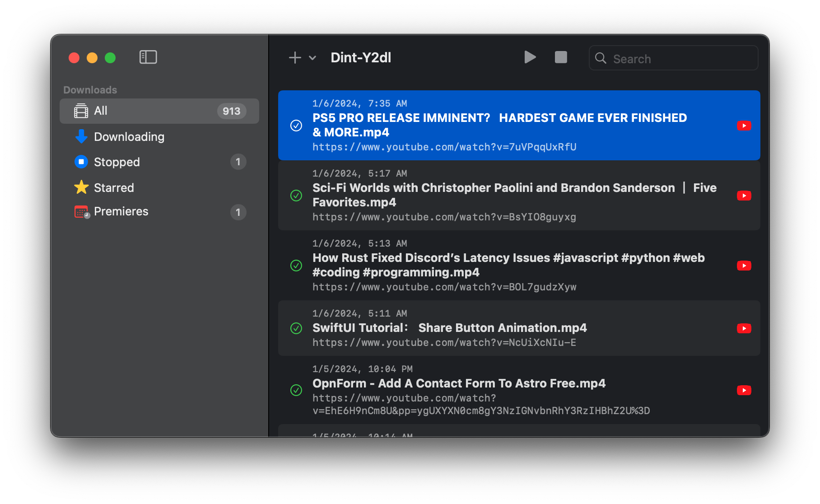Click completed checkmark on PS5 PRO row
This screenshot has width=820, height=504.
tap(296, 126)
